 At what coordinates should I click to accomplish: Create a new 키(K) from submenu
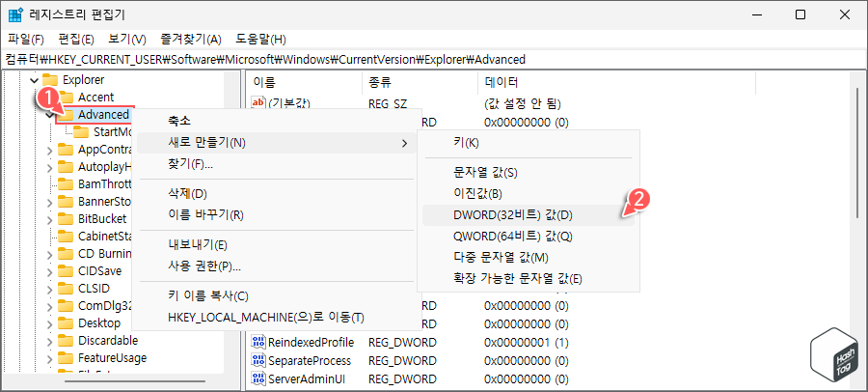coord(529,143)
